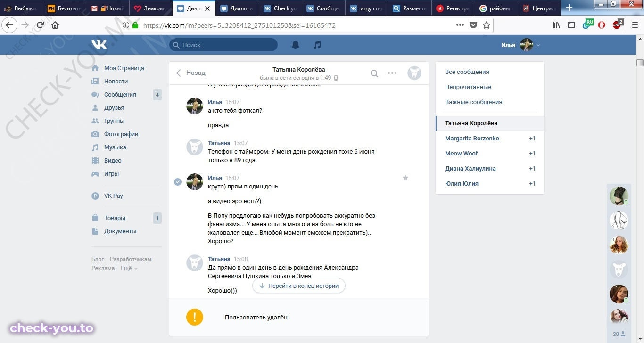Click the Блог footer link
Image resolution: width=644 pixels, height=343 pixels.
coord(98,259)
